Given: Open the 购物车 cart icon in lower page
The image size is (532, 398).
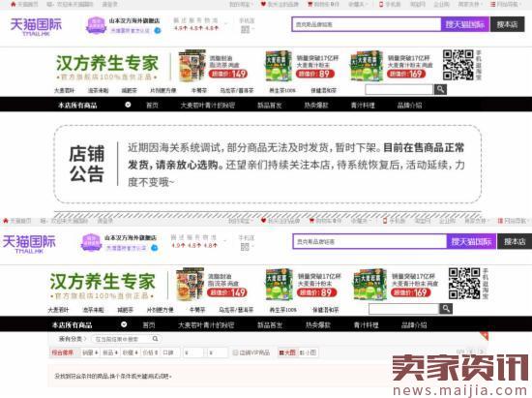Looking at the screenshot, I should [x=311, y=221].
